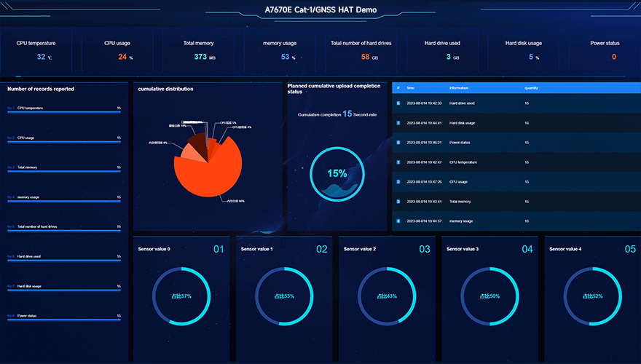
Task: Click the No.3 Total memory progress bar
Action: click(64, 171)
